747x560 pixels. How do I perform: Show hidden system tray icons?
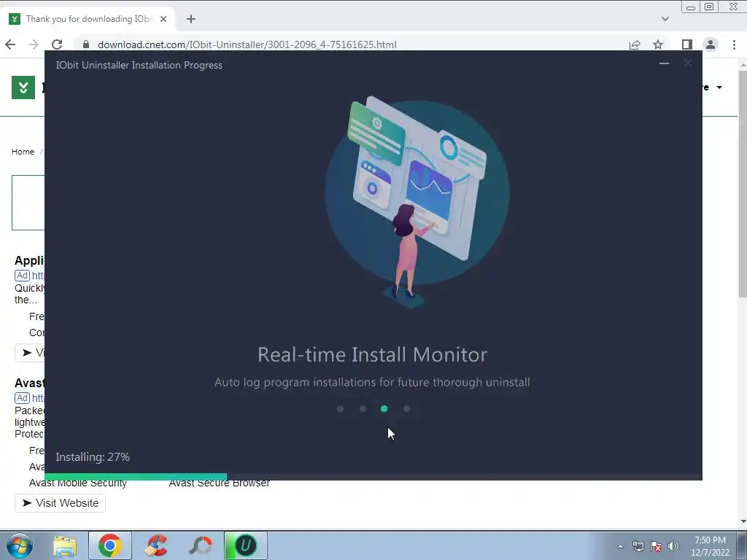(x=620, y=546)
